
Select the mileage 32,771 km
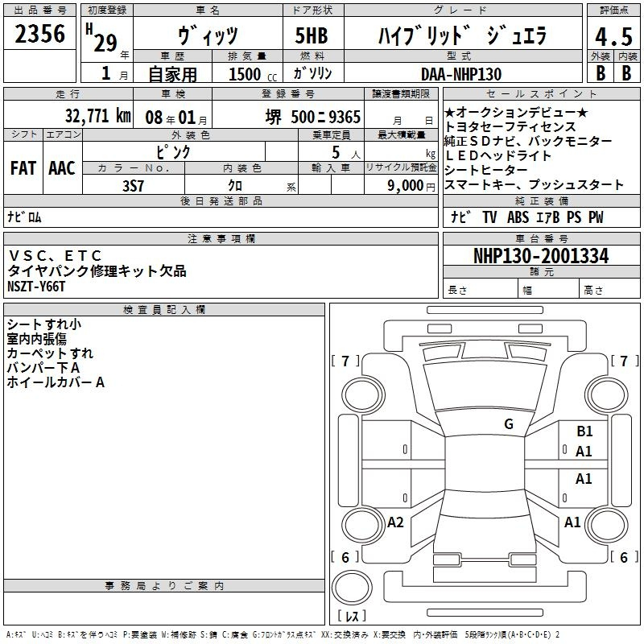point(97,115)
